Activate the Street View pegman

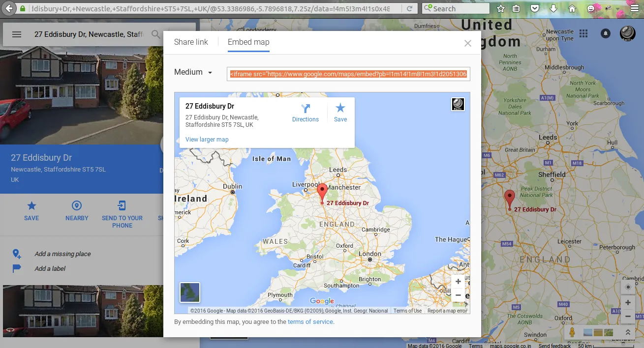(x=572, y=333)
